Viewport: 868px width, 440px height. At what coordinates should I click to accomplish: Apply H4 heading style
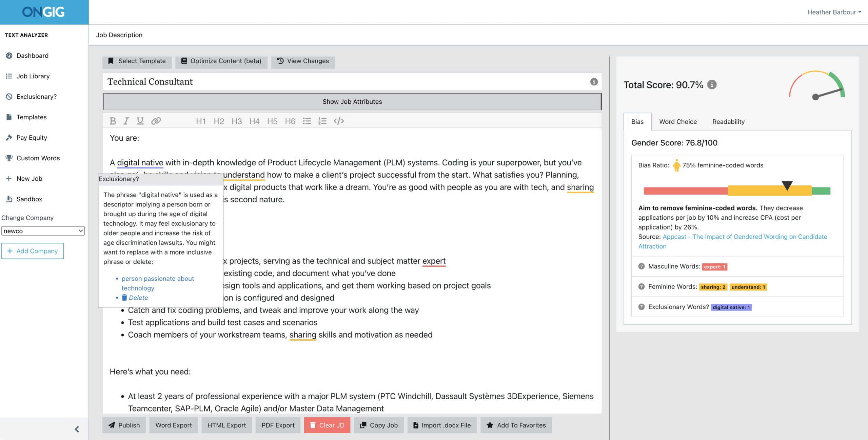pos(254,121)
